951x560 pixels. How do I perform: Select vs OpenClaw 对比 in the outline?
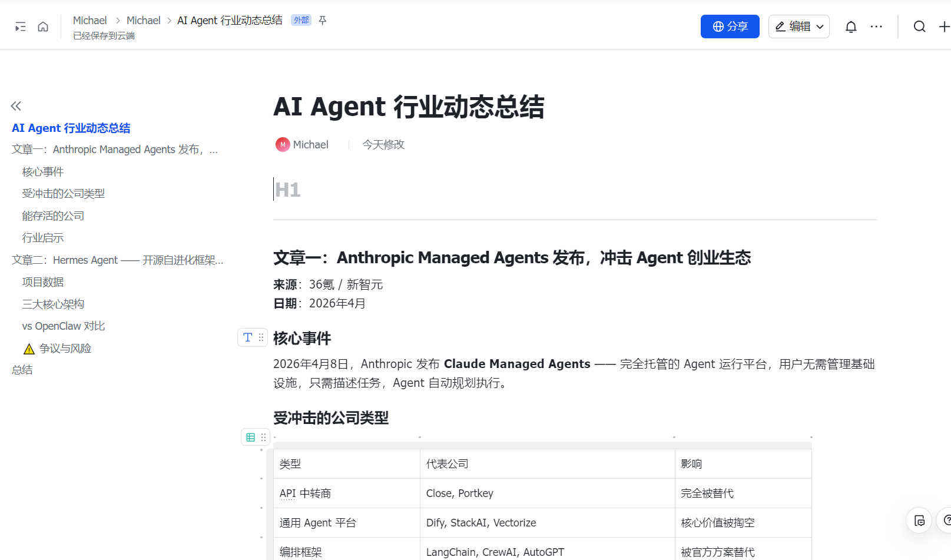click(64, 326)
